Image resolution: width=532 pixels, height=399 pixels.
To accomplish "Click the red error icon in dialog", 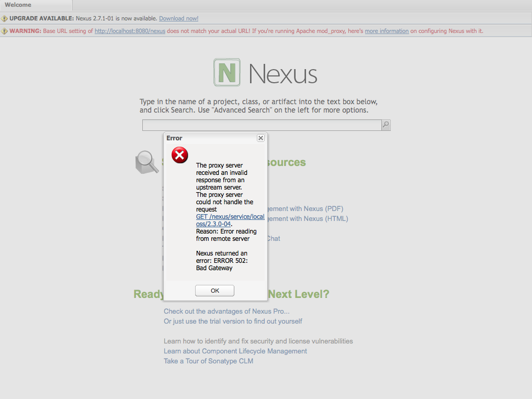I will pos(180,155).
